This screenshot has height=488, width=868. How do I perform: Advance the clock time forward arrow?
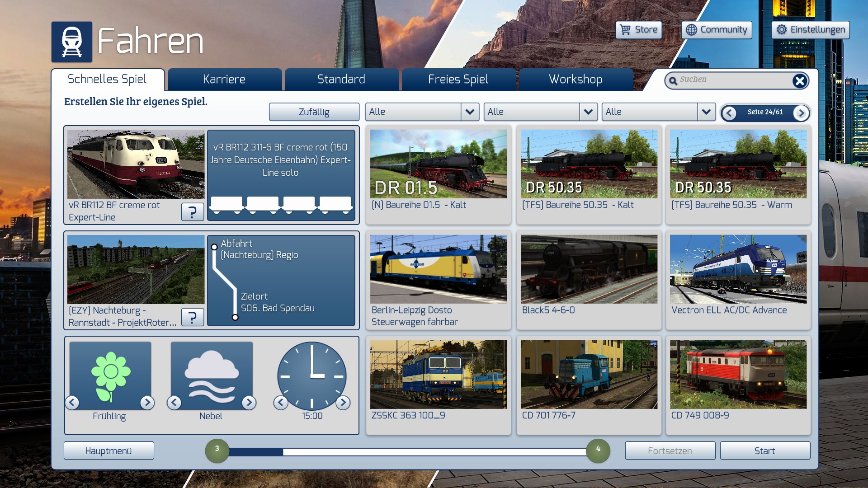tap(343, 402)
